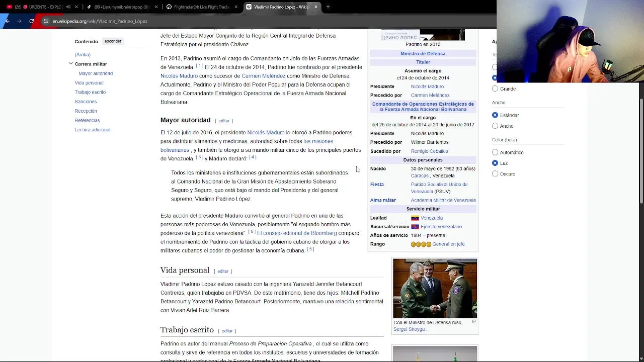The height and width of the screenshot is (362, 644).
Task: Open the Padrino en 2010 infobox photo
Action: [x=423, y=35]
